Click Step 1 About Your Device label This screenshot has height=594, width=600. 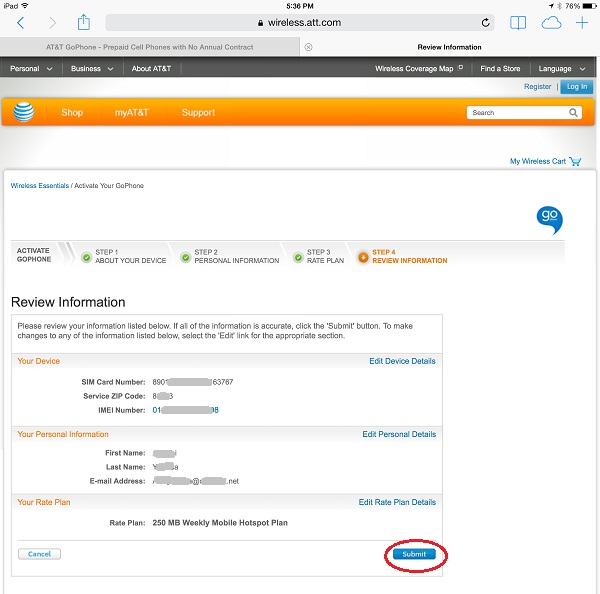[130, 256]
